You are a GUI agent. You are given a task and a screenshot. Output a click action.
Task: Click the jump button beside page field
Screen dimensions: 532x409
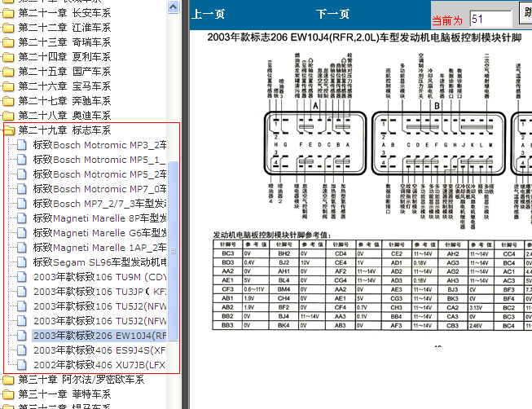[525, 13]
